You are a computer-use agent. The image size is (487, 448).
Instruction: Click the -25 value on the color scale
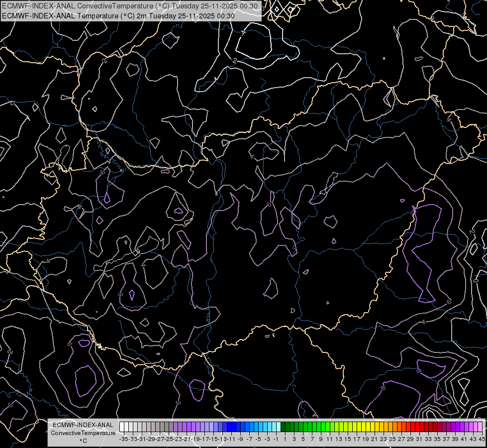169,439
